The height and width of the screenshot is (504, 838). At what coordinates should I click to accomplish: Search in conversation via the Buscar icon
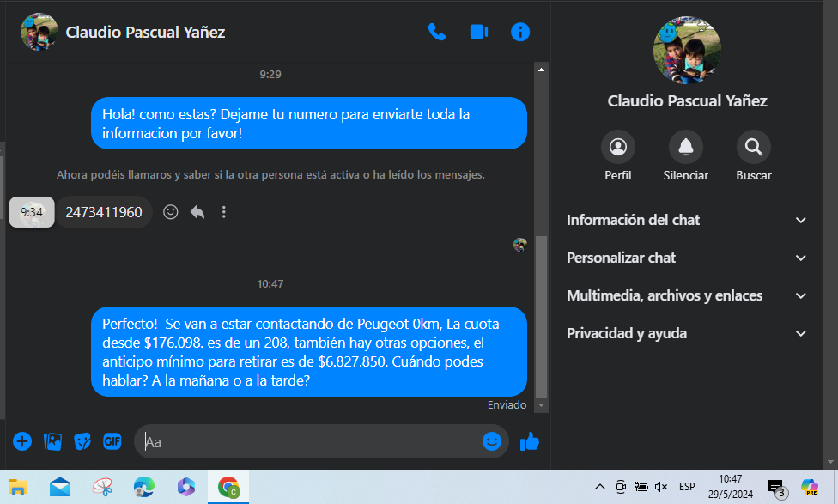[754, 147]
